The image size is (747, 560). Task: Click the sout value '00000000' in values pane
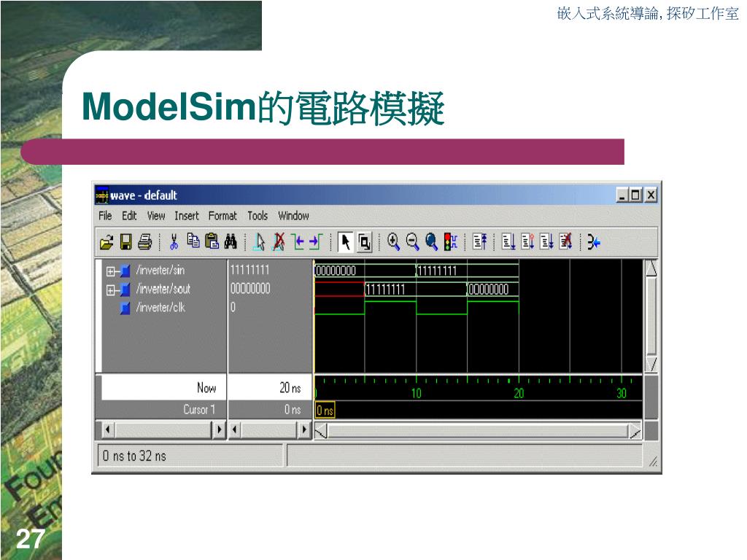250,289
